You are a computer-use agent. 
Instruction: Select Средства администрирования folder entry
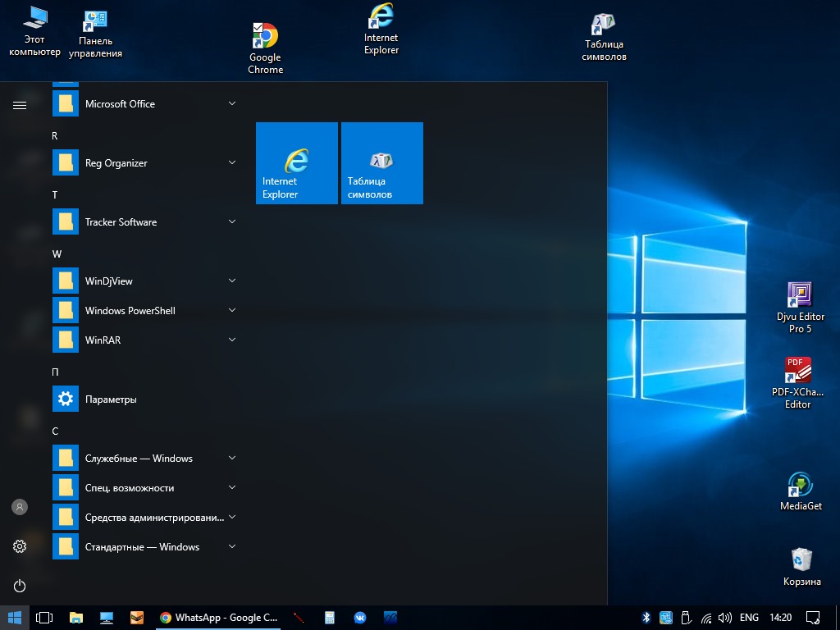pyautogui.click(x=146, y=518)
